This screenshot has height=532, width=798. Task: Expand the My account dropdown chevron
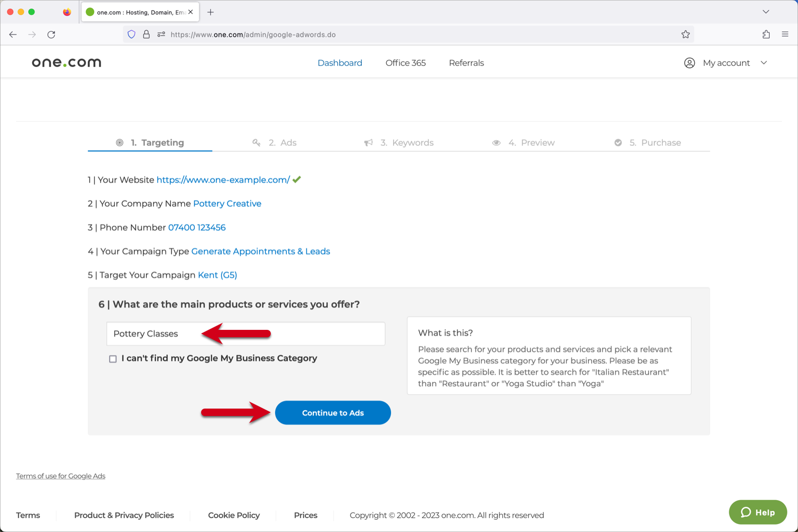[764, 63]
